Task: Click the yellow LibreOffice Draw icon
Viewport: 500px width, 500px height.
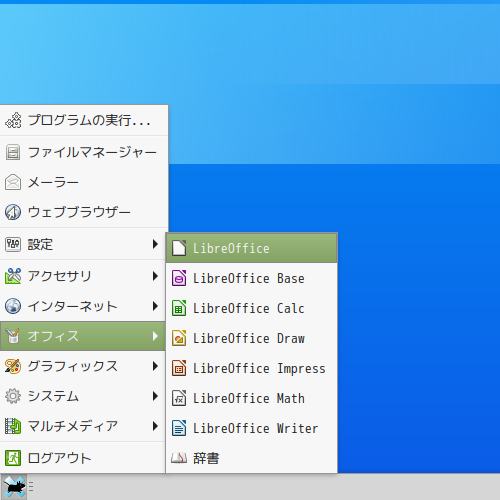Action: [179, 338]
